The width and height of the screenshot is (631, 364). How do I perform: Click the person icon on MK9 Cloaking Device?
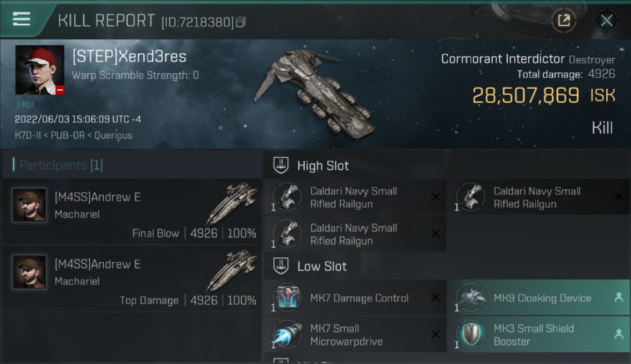click(618, 298)
